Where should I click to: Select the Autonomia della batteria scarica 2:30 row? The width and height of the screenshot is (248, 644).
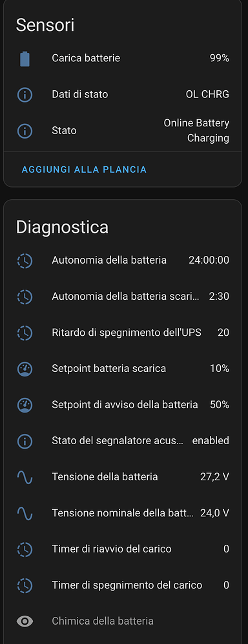click(x=123, y=296)
